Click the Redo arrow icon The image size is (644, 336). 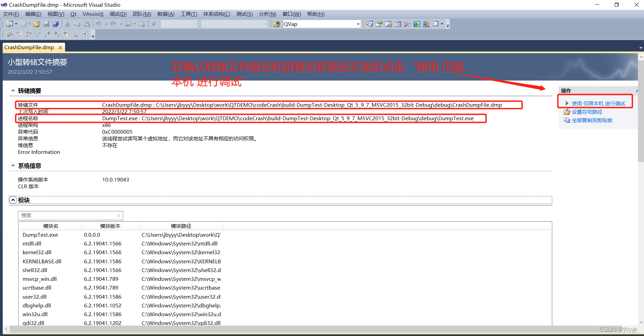(113, 24)
